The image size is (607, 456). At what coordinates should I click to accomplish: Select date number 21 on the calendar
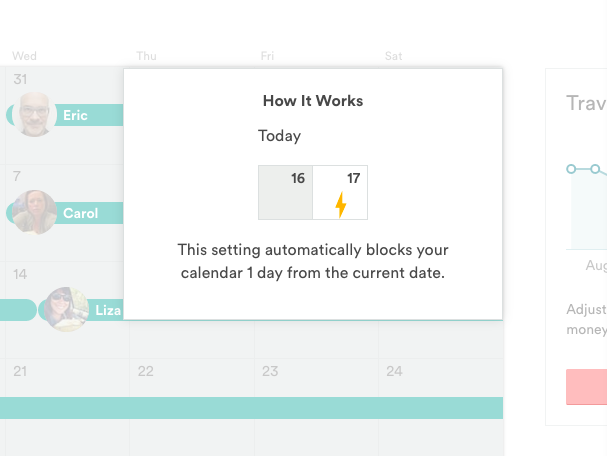tap(20, 371)
